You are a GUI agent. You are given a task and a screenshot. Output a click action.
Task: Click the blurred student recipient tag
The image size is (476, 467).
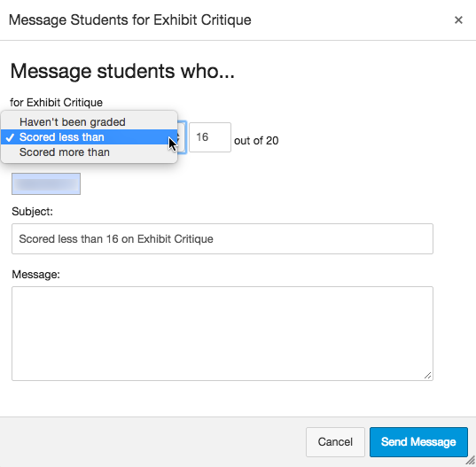(46, 184)
